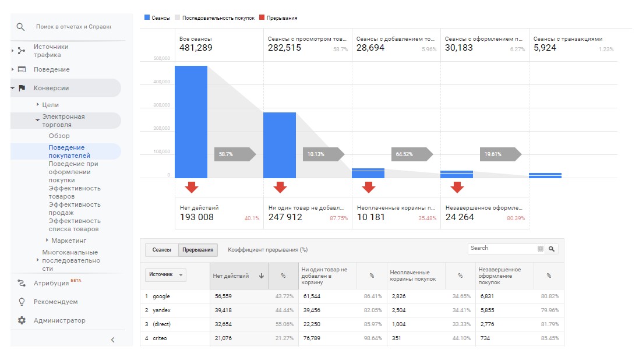Open Поведение покупателей report
Image resolution: width=639 pixels, height=364 pixels.
pos(69,151)
